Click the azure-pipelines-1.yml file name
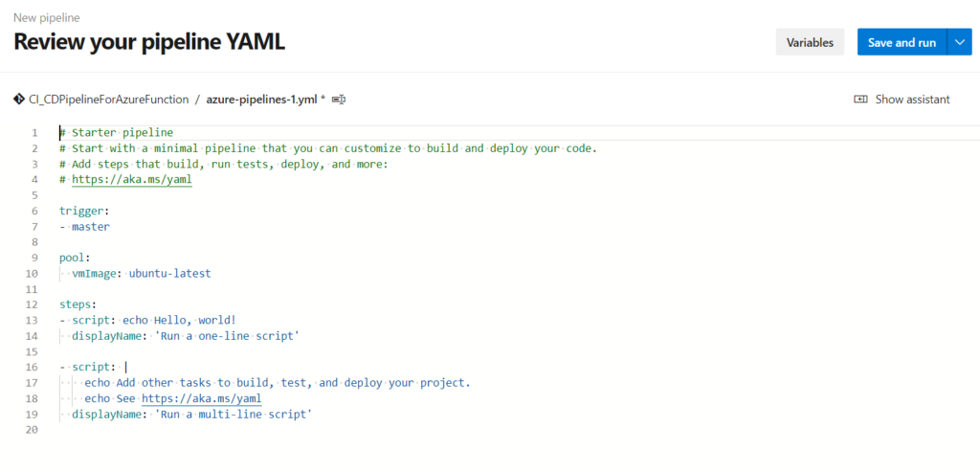This screenshot has height=472, width=980. [x=262, y=100]
